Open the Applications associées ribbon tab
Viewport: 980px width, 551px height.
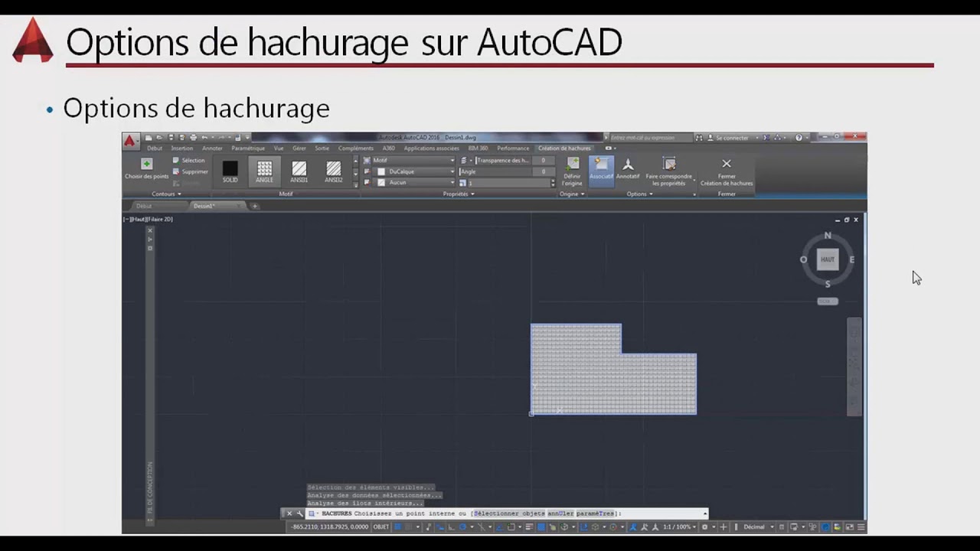[x=432, y=148]
